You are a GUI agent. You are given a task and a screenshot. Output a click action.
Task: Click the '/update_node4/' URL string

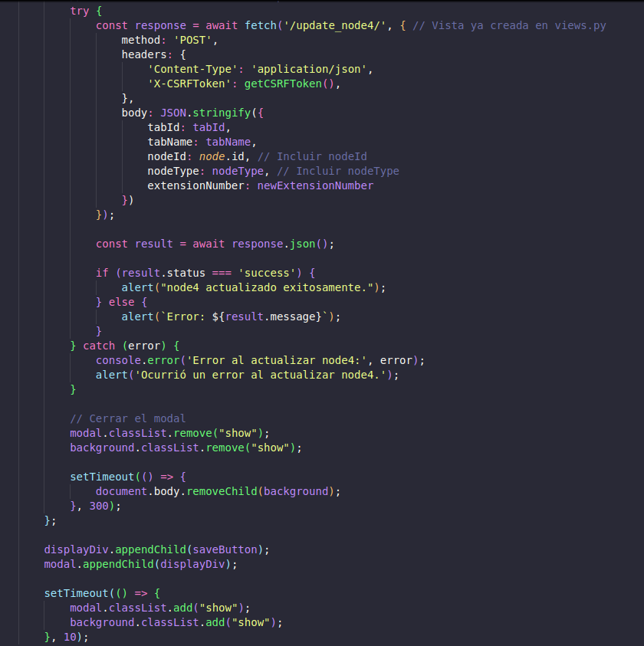(x=334, y=25)
